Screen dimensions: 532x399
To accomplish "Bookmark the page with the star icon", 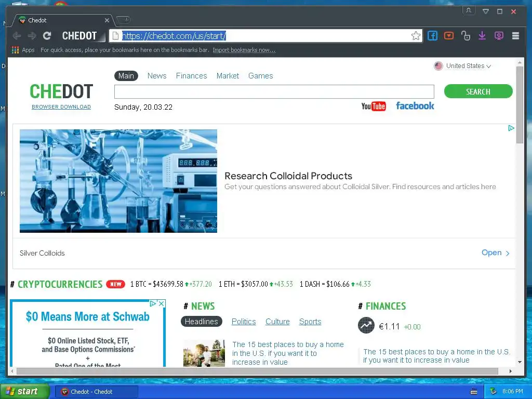I will 416,36.
